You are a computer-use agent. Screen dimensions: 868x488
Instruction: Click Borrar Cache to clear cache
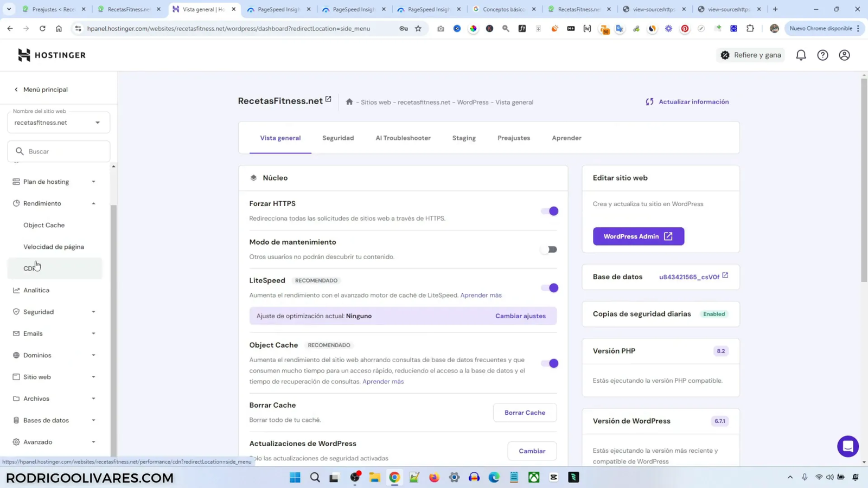(525, 412)
